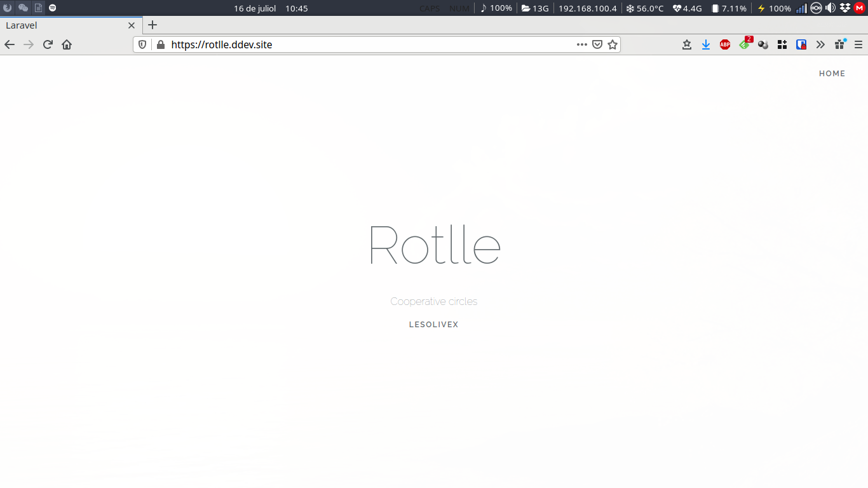Toggle tracking protection shield in address bar
The width and height of the screenshot is (868, 488).
click(x=142, y=44)
